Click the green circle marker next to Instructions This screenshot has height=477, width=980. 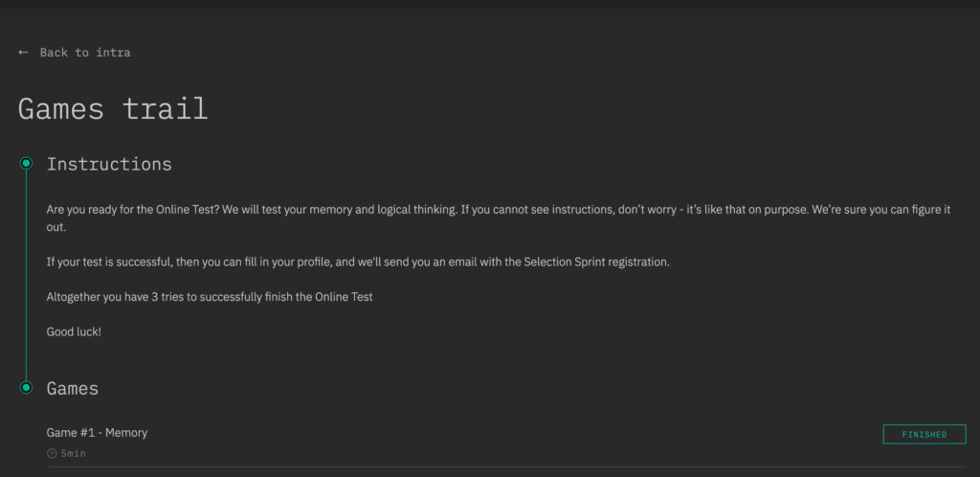(26, 164)
